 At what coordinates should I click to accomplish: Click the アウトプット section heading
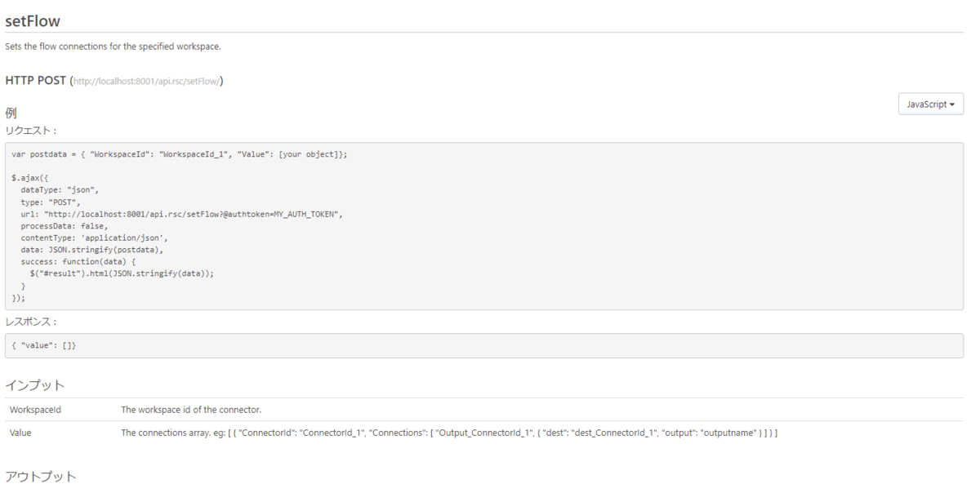(x=41, y=477)
